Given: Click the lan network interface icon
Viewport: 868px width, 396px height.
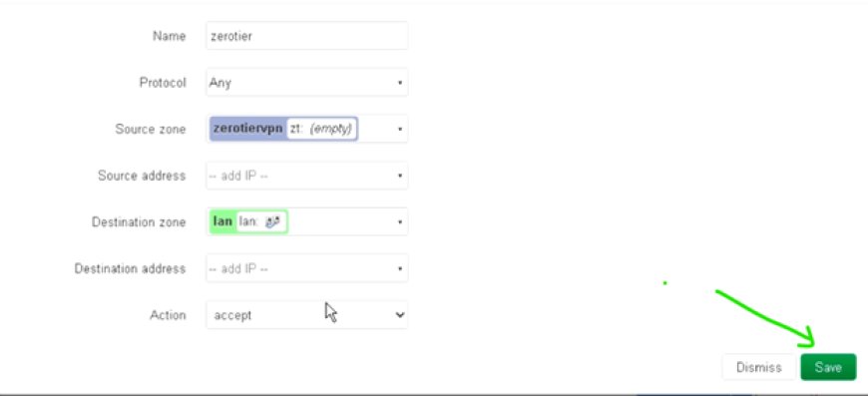Looking at the screenshot, I should pos(273,221).
